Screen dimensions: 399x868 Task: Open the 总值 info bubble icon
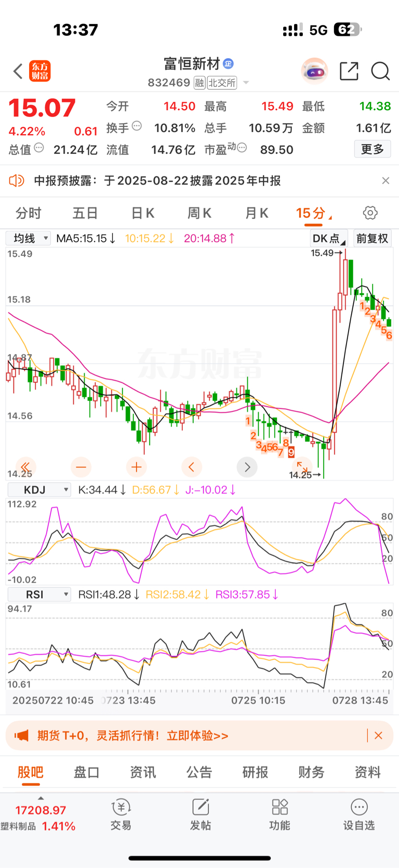point(39,148)
